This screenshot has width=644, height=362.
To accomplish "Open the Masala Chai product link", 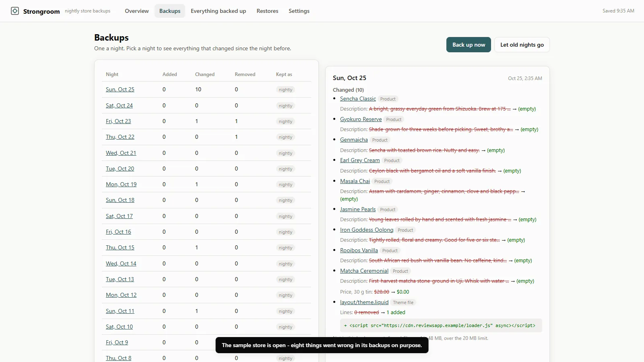I will coord(355,181).
